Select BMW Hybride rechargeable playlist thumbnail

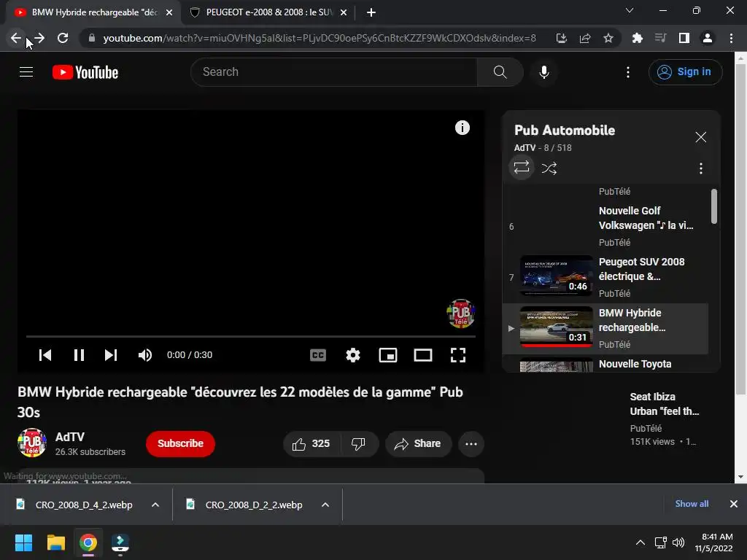coord(557,327)
